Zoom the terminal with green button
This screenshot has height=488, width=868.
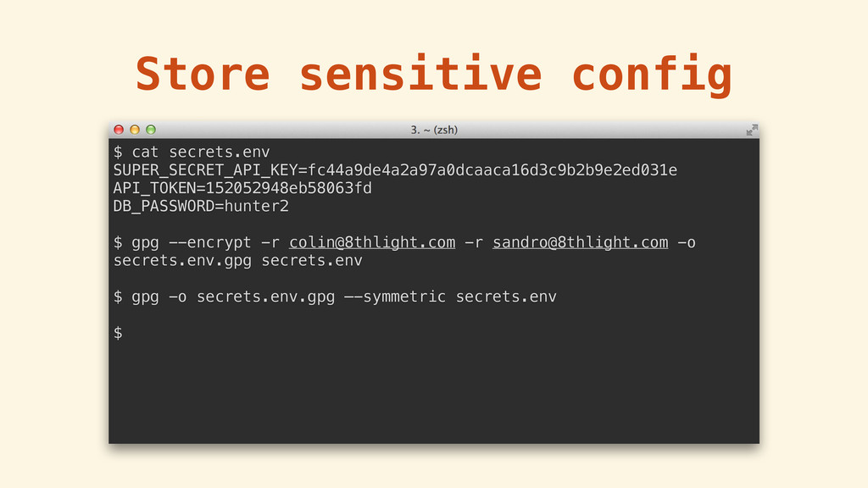pyautogui.click(x=151, y=130)
